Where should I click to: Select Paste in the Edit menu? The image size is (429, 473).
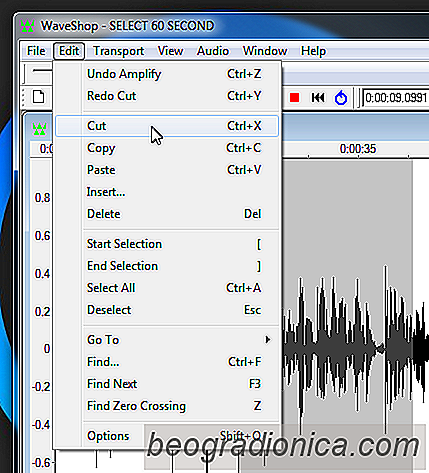point(167,170)
